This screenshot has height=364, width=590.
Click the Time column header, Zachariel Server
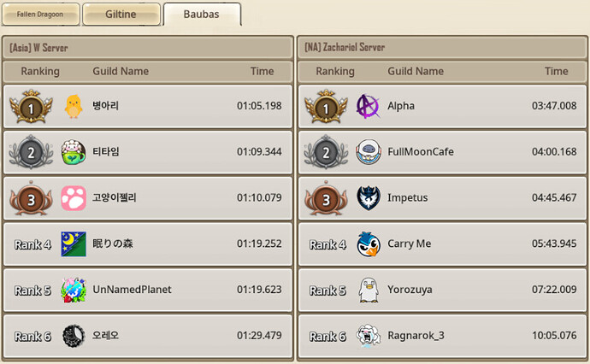(556, 71)
